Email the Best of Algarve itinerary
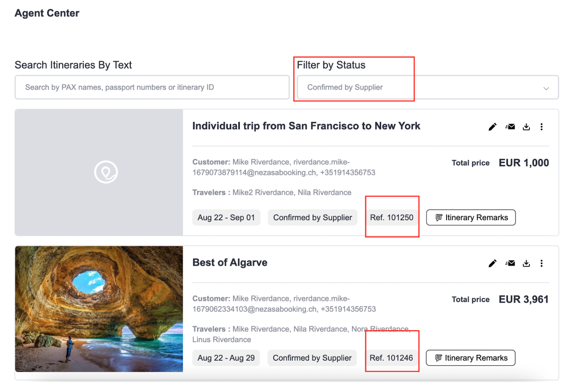 (510, 264)
